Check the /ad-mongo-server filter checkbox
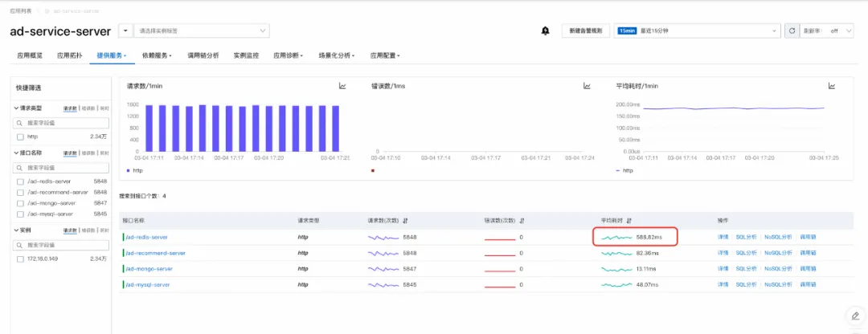 tap(20, 203)
